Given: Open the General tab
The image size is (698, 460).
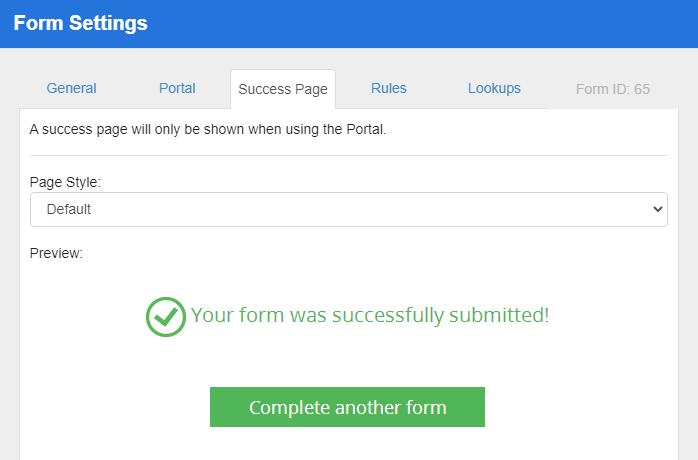Looking at the screenshot, I should coord(72,88).
